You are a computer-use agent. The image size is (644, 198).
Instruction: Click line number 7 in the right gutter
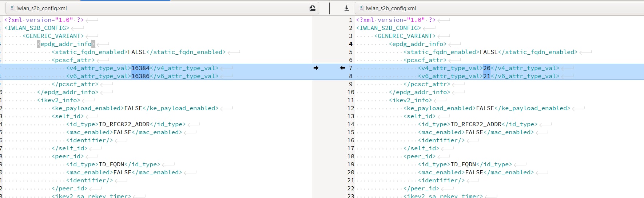350,68
